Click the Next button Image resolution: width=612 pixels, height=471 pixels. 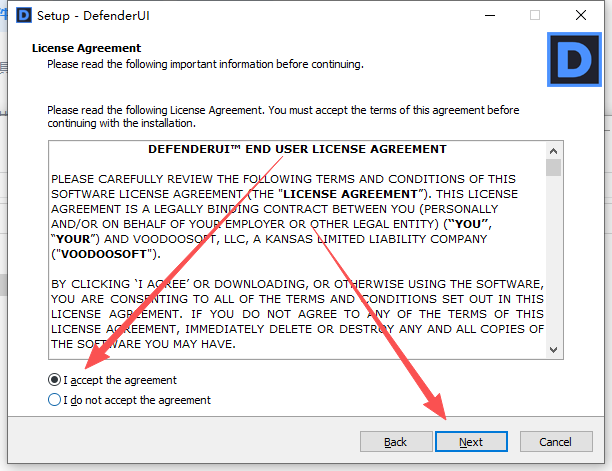pos(471,442)
